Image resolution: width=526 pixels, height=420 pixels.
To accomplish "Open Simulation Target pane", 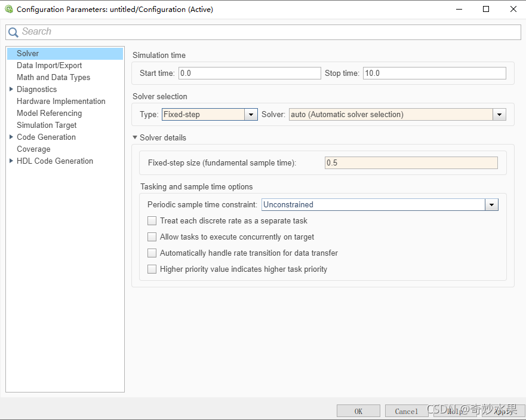I will point(47,125).
